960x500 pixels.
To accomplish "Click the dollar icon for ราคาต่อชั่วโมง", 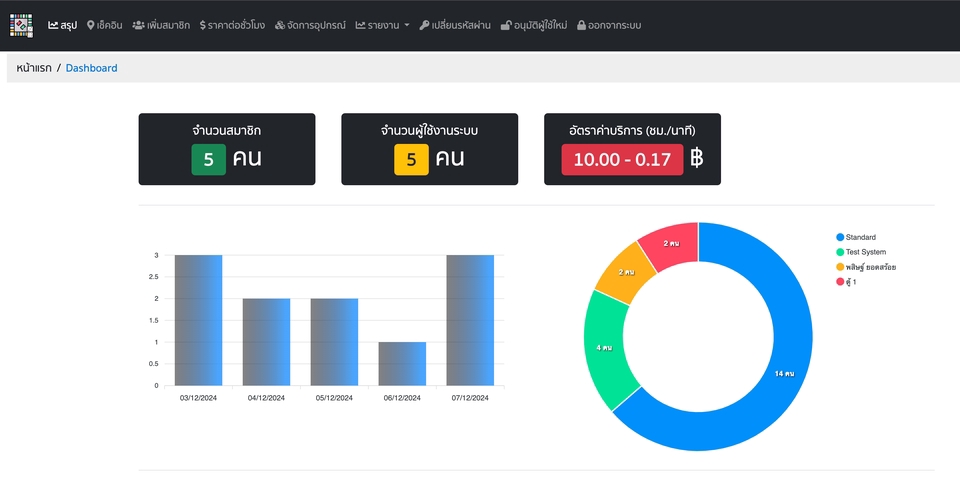I will tap(203, 25).
